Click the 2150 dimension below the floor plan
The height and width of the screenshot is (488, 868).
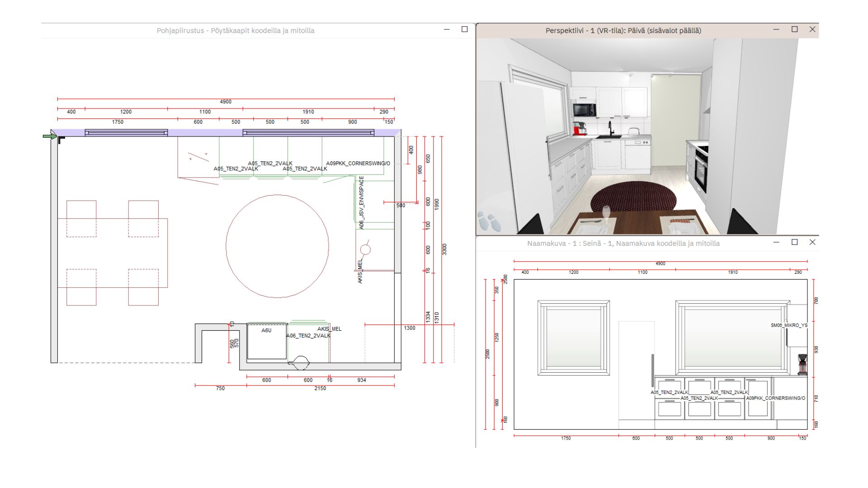click(320, 389)
